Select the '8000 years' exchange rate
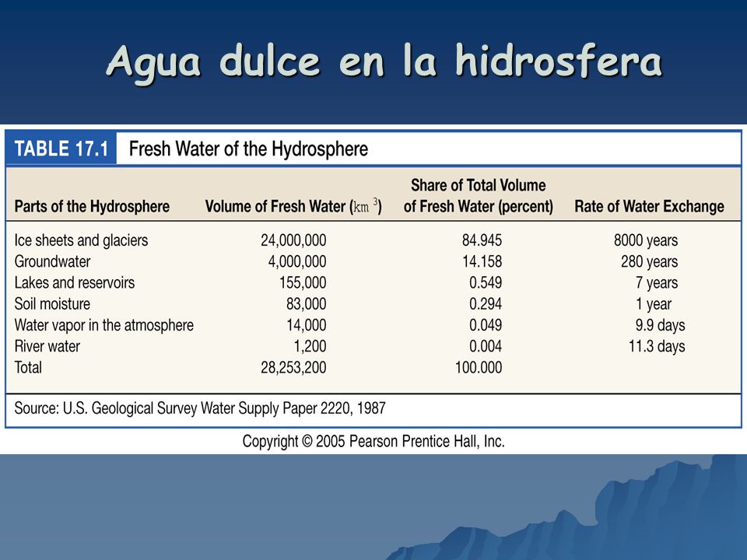 coord(646,240)
